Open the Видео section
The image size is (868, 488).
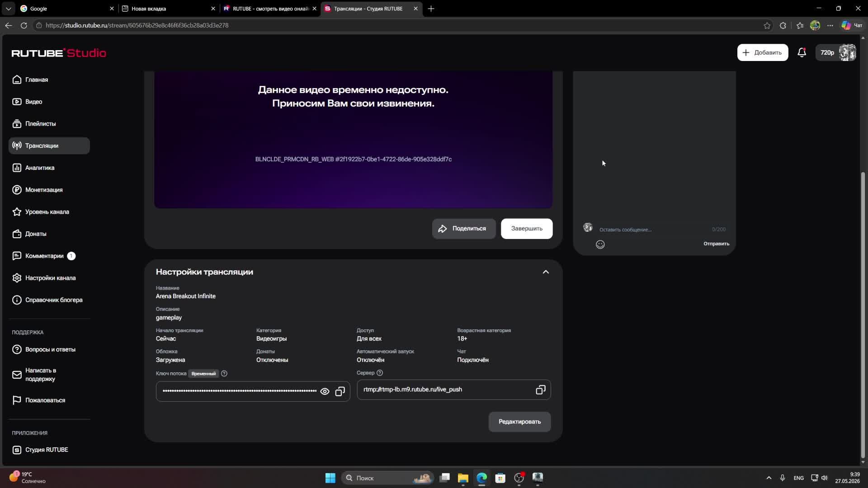49,102
